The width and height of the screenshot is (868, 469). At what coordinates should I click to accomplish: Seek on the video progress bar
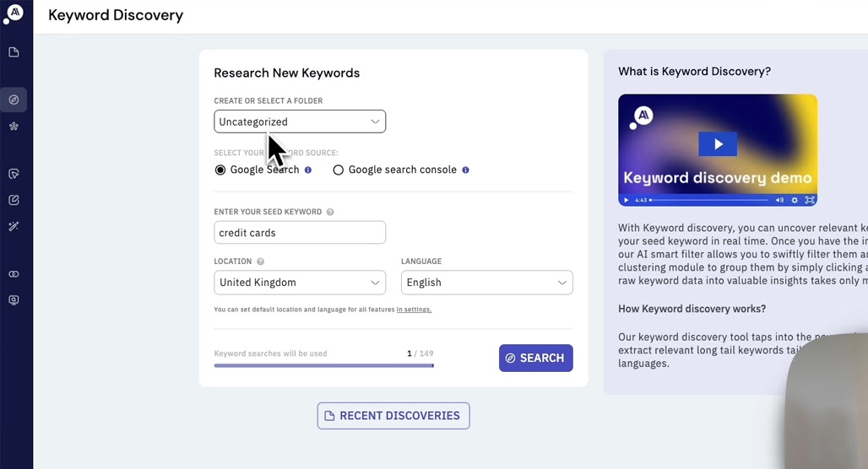click(x=708, y=200)
